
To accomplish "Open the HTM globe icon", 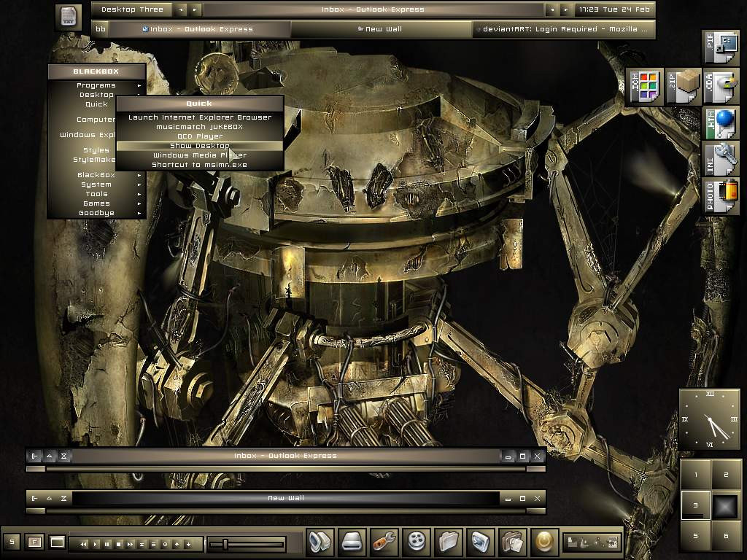I will pyautogui.click(x=720, y=123).
